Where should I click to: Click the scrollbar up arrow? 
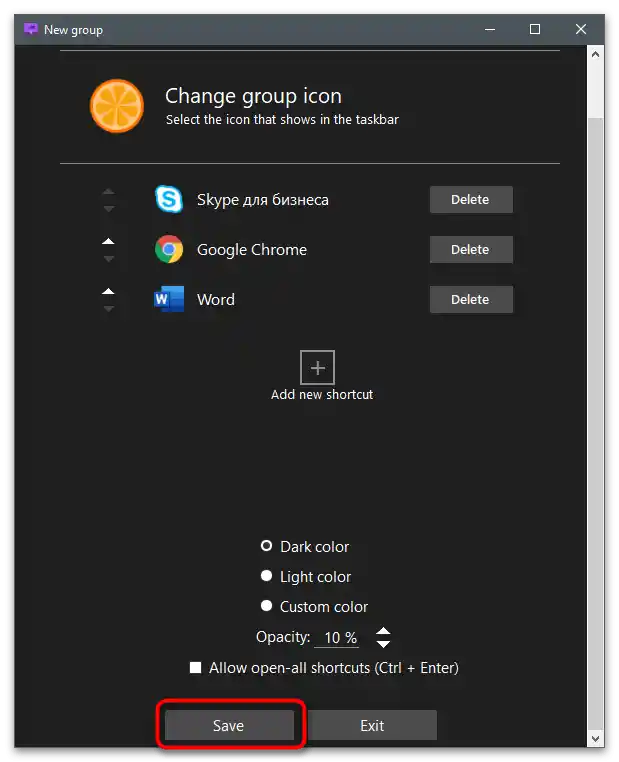595,54
